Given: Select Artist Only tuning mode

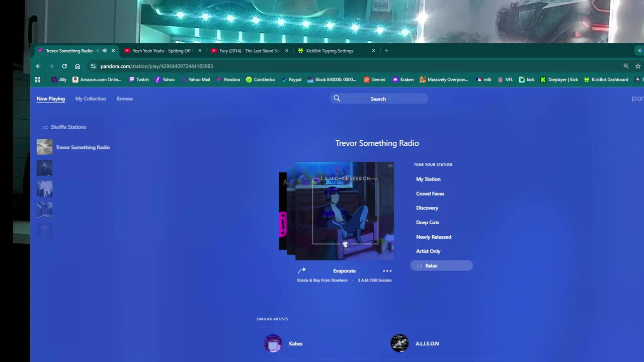Looking at the screenshot, I should point(428,251).
